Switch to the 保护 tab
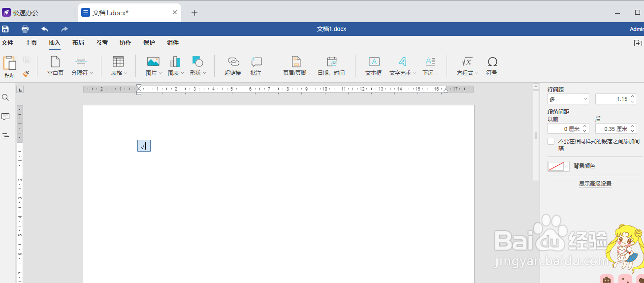This screenshot has height=283, width=644. pos(149,43)
